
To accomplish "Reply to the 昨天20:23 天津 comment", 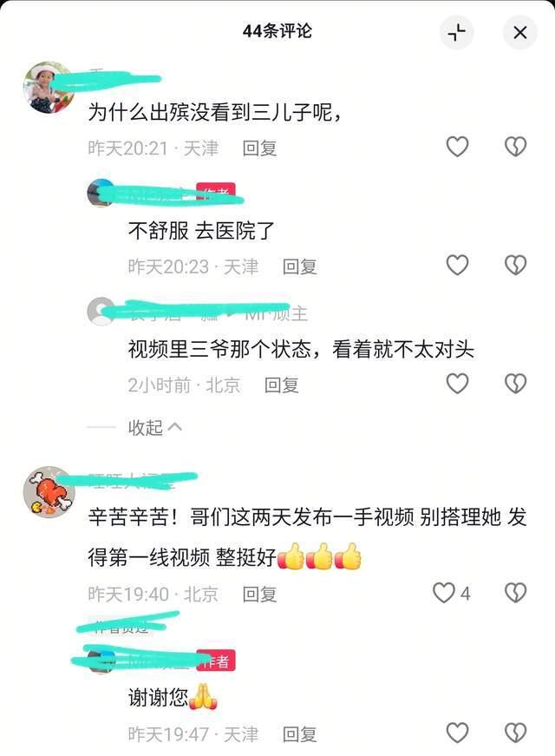I will (300, 266).
